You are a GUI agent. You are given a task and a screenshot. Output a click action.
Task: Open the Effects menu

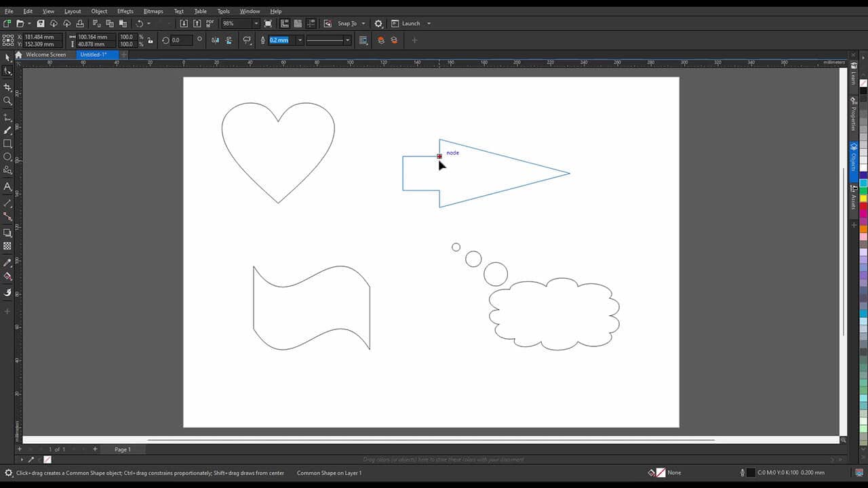pyautogui.click(x=125, y=12)
